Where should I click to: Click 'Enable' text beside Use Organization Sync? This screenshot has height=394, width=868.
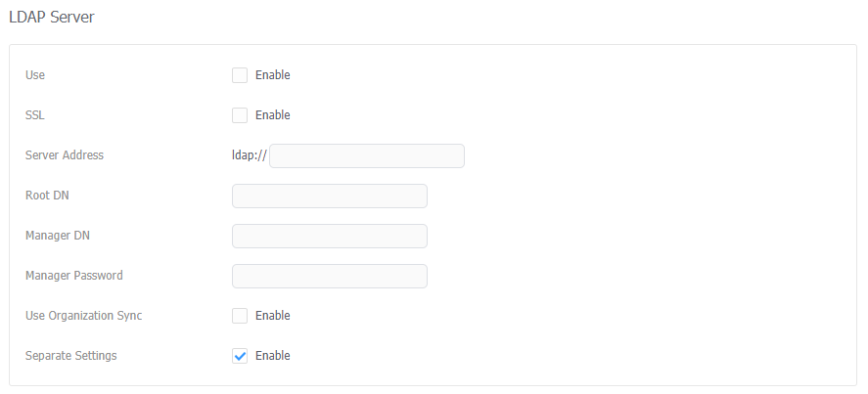272,316
